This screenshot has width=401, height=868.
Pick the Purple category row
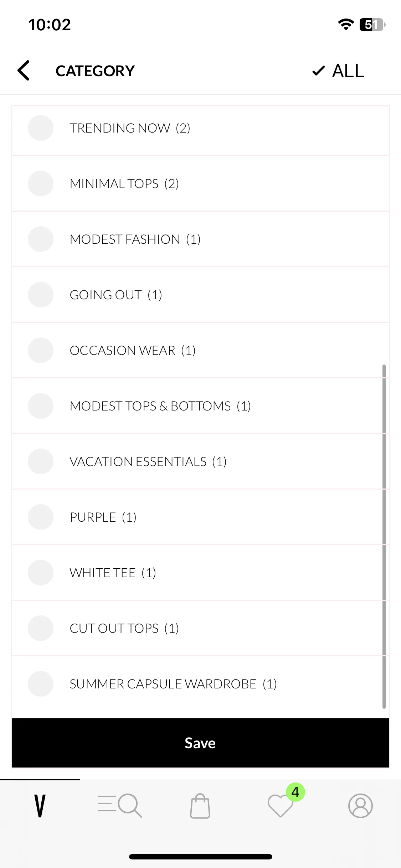point(200,517)
